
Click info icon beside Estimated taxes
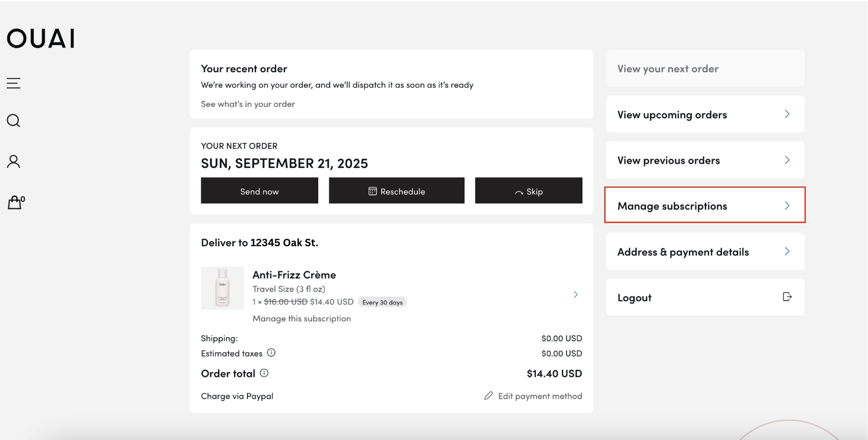(x=271, y=353)
